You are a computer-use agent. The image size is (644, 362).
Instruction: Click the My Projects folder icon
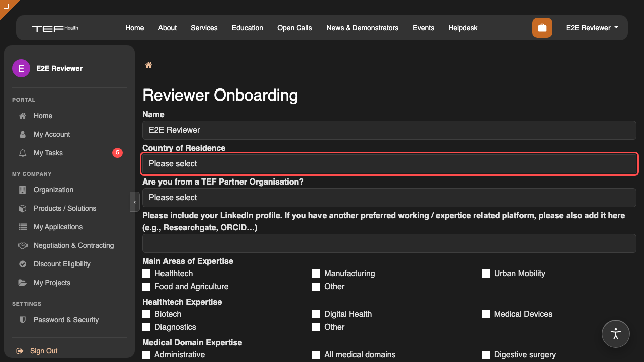click(x=22, y=283)
